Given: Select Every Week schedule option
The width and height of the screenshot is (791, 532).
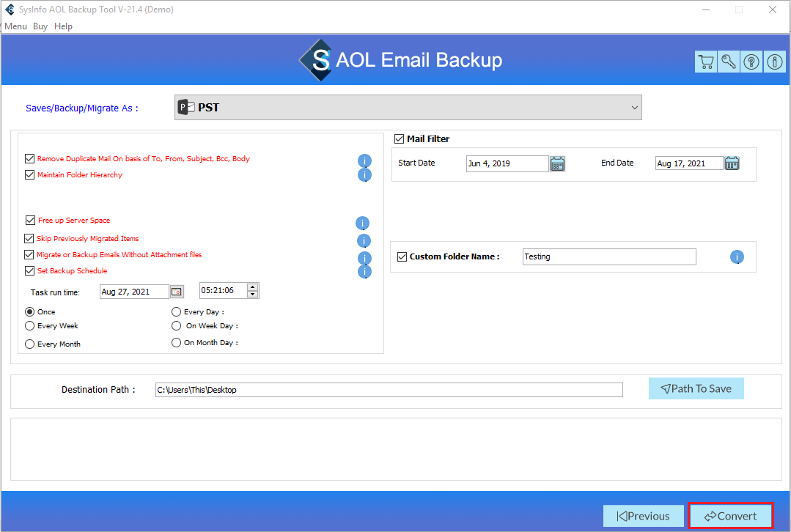Looking at the screenshot, I should click(x=30, y=326).
